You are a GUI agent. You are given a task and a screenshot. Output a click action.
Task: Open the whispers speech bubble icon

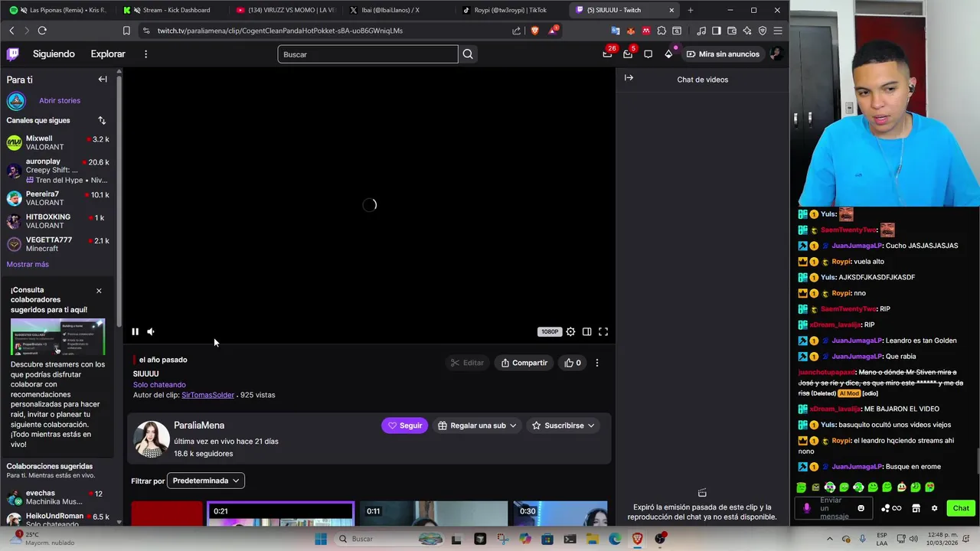(x=648, y=54)
